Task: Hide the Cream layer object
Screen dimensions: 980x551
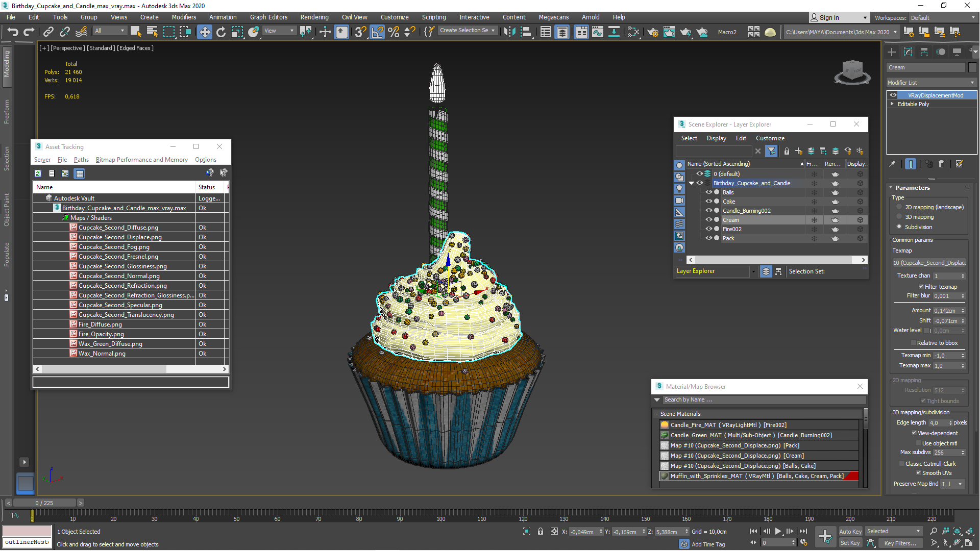Action: pyautogui.click(x=708, y=220)
